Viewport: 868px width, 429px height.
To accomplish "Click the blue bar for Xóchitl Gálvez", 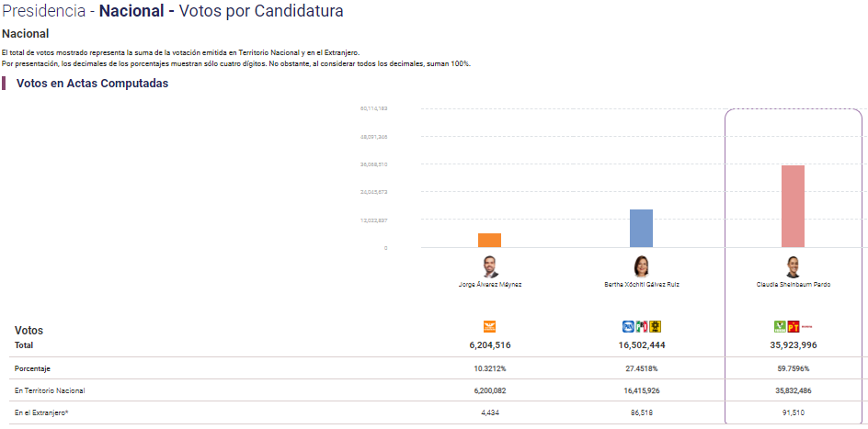I will [x=642, y=229].
